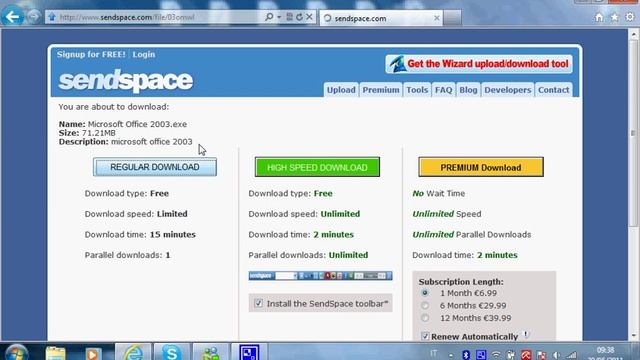Click the Signup for FREE! link
Viewport: 640px width, 360px height.
click(x=91, y=54)
